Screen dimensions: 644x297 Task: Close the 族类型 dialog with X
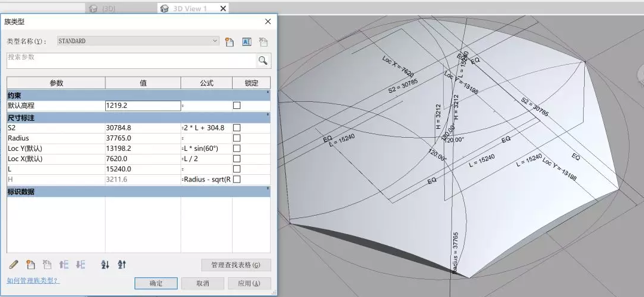pos(268,22)
